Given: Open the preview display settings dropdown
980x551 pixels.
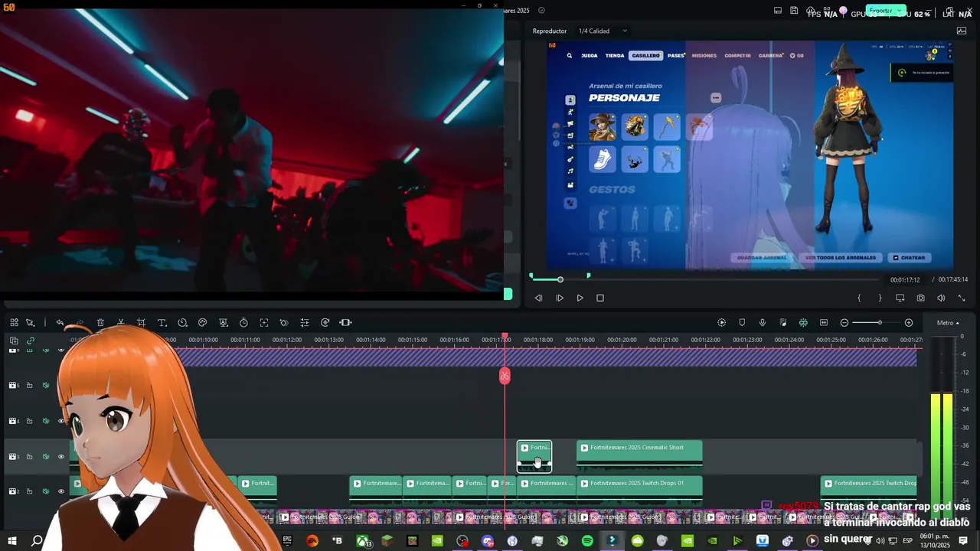Looking at the screenshot, I should click(x=900, y=298).
